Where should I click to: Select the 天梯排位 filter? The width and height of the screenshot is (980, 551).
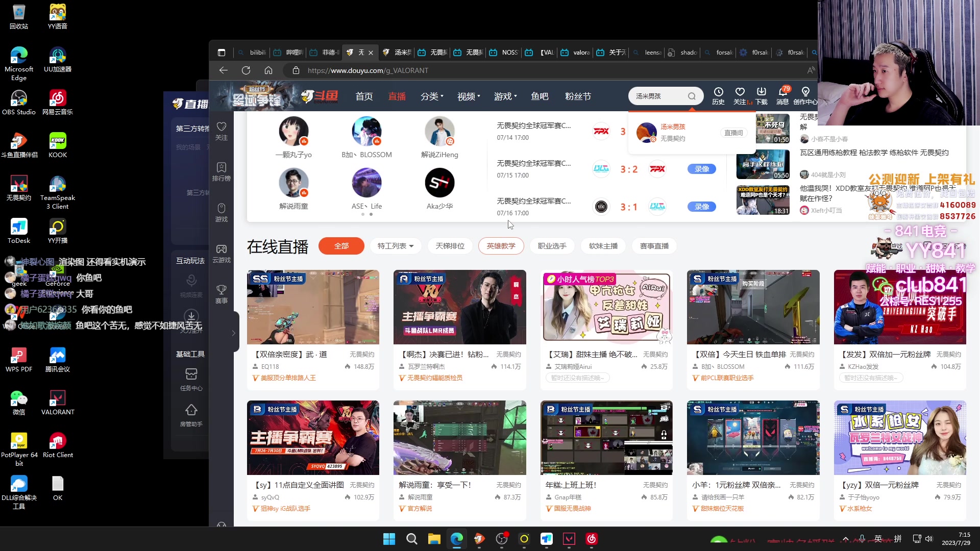[x=450, y=246]
